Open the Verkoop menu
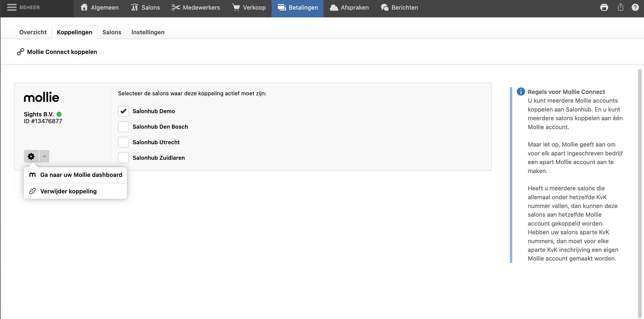This screenshot has width=644, height=319. [x=249, y=8]
